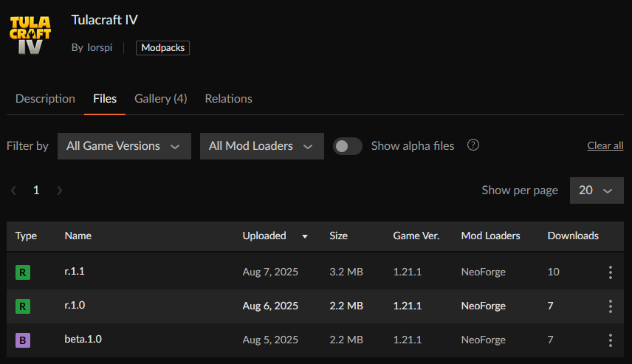Open the author lorspi profile link
This screenshot has width=632, height=364.
[99, 48]
